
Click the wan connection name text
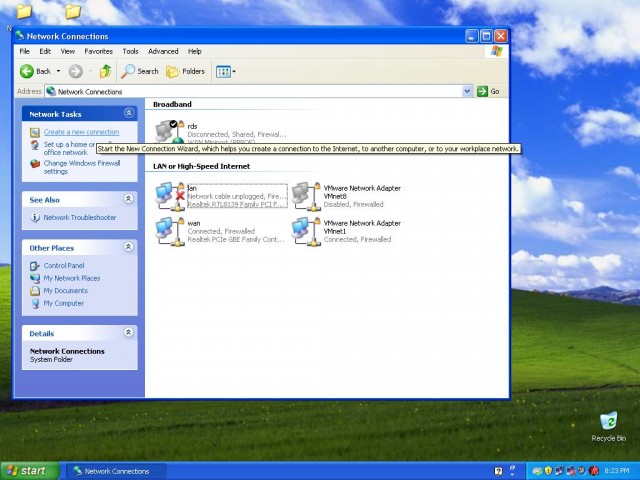[194, 223]
